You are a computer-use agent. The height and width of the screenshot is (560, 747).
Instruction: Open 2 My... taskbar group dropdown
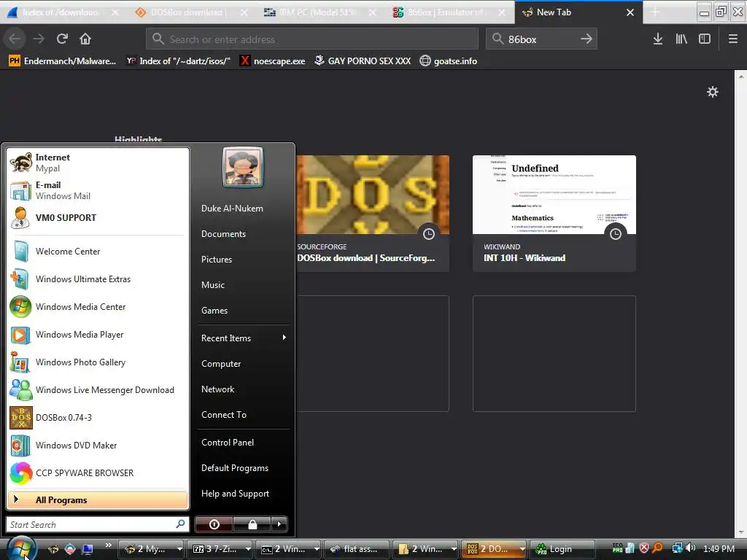179,549
